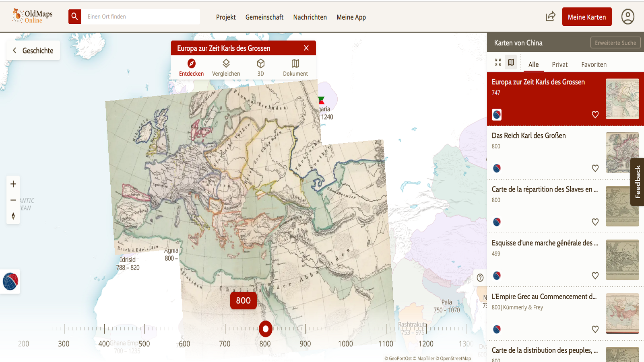
Task: Select the Entdecken compass tool
Action: [x=192, y=67]
